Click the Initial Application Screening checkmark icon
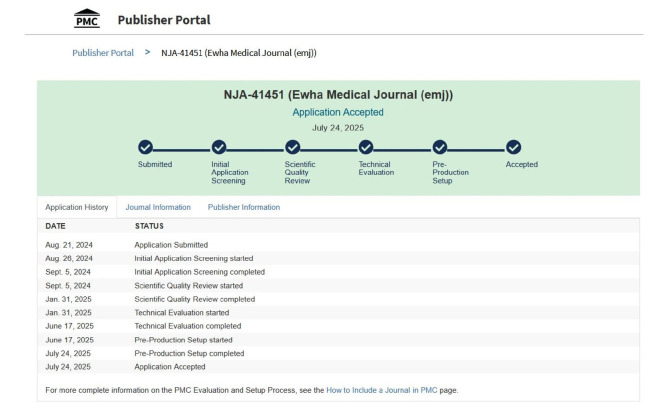This screenshot has height=409, width=652. point(220,147)
